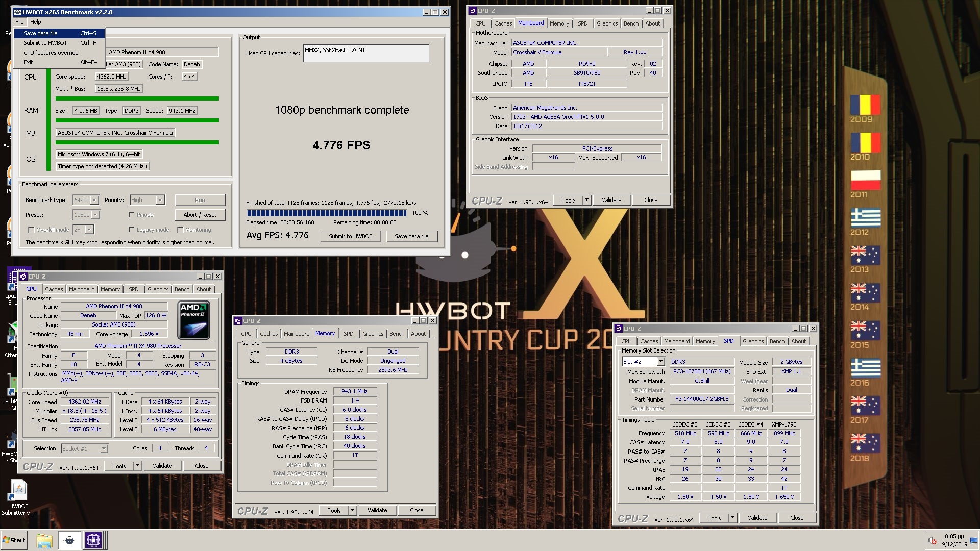
Task: Click the 2009 Romania flag badge
Action: (x=865, y=105)
